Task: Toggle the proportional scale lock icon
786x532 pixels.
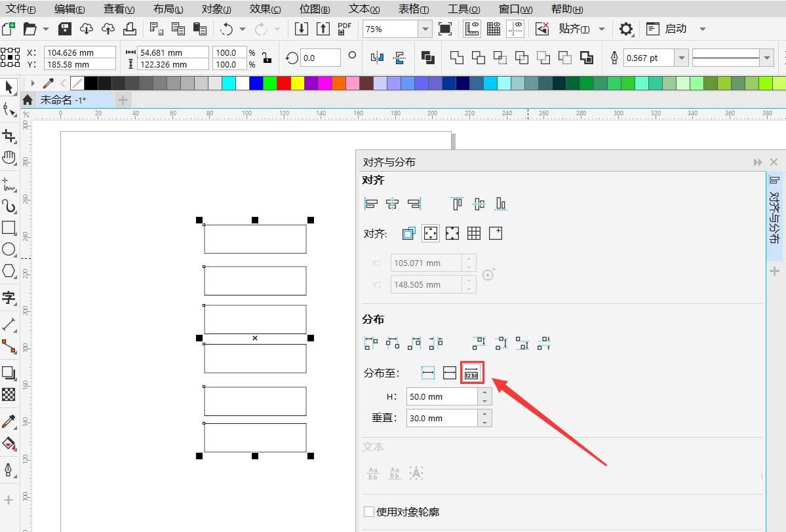Action: pos(267,58)
